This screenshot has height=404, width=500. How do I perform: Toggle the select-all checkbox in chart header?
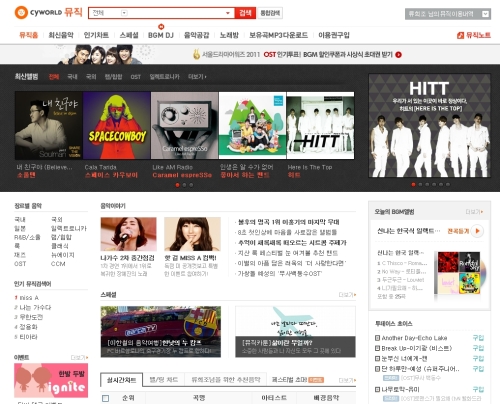pos(106,398)
